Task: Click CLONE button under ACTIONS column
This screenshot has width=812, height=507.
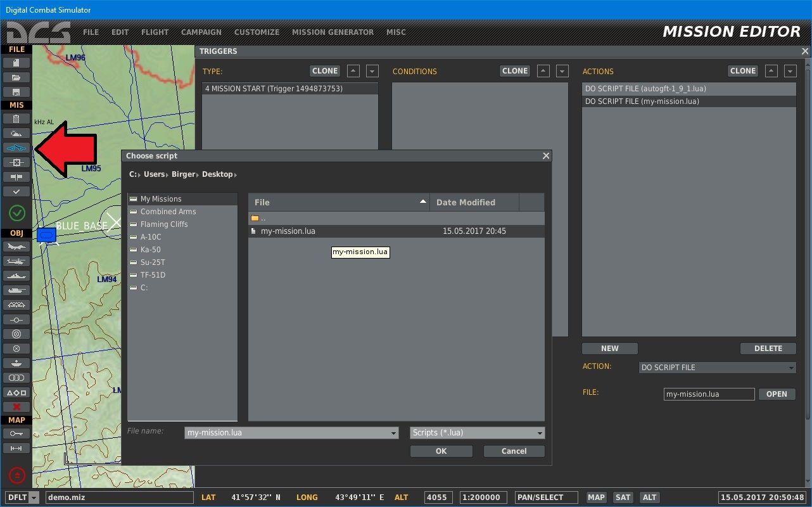Action: 743,71
